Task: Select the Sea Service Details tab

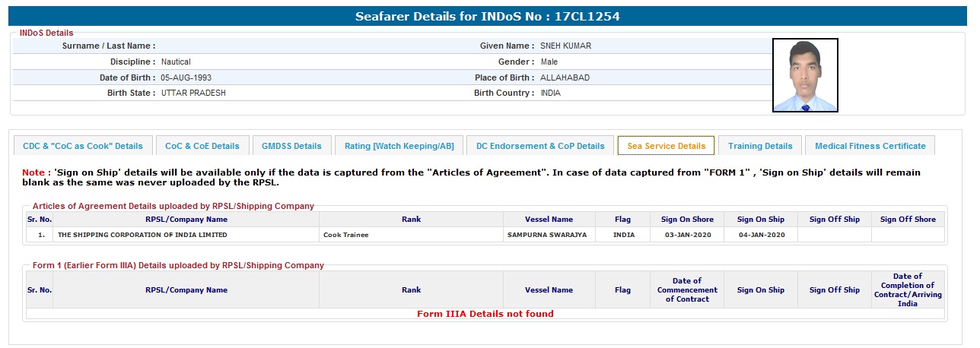Action: coord(667,146)
